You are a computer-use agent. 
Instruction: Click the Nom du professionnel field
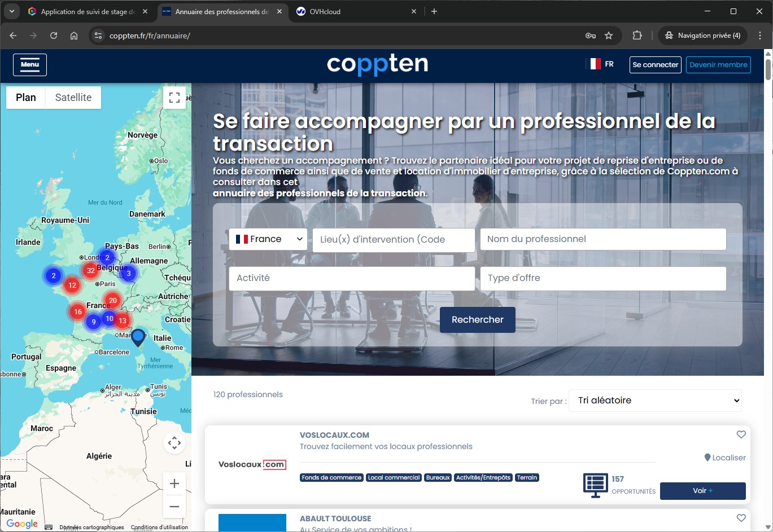pyautogui.click(x=602, y=239)
